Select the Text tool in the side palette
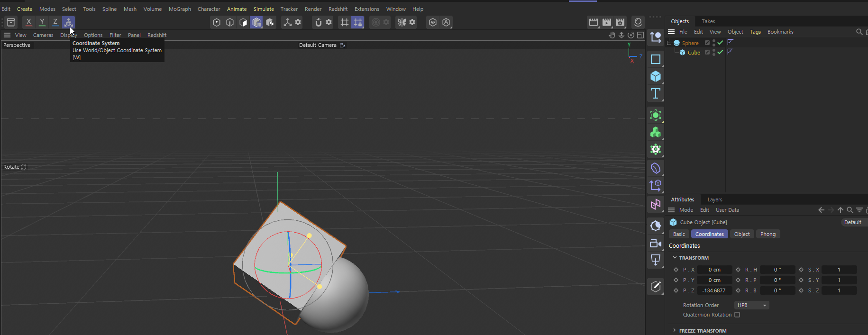868x335 pixels. [x=656, y=93]
